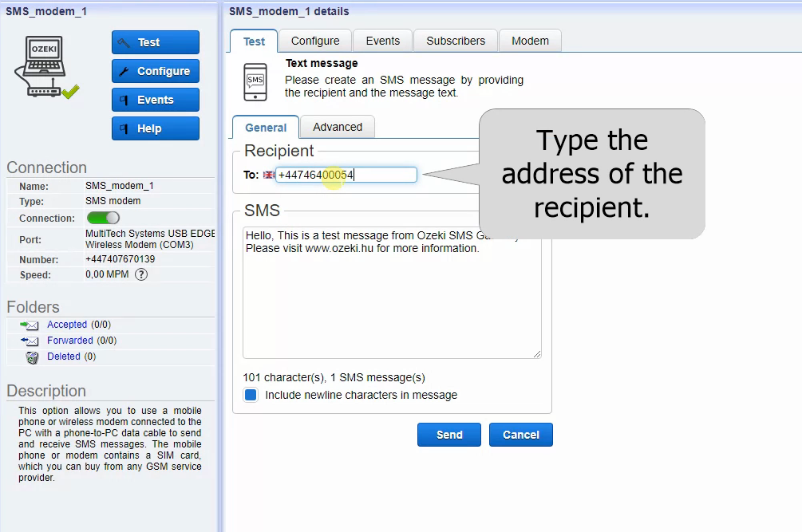This screenshot has width=802, height=532.
Task: Click the Test wrench icon button
Action: point(124,42)
